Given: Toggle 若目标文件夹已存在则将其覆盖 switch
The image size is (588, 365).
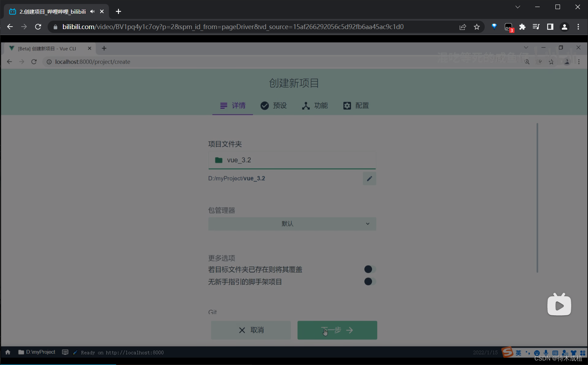Looking at the screenshot, I should [370, 269].
